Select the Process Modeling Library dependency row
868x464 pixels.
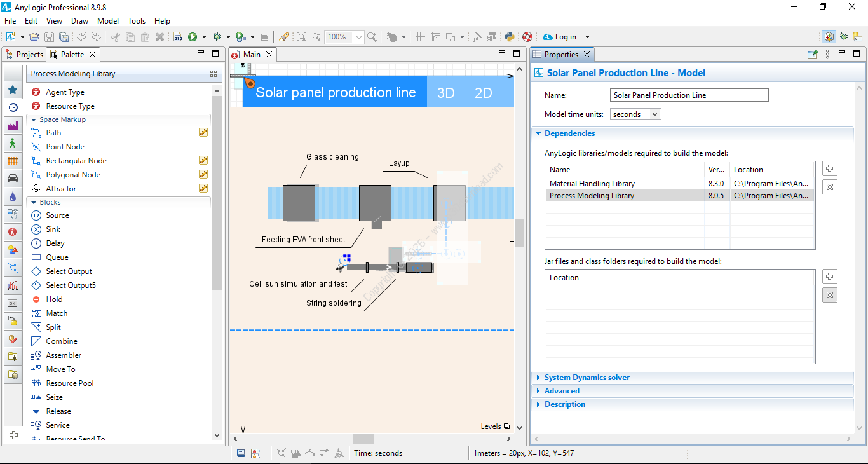(679, 196)
